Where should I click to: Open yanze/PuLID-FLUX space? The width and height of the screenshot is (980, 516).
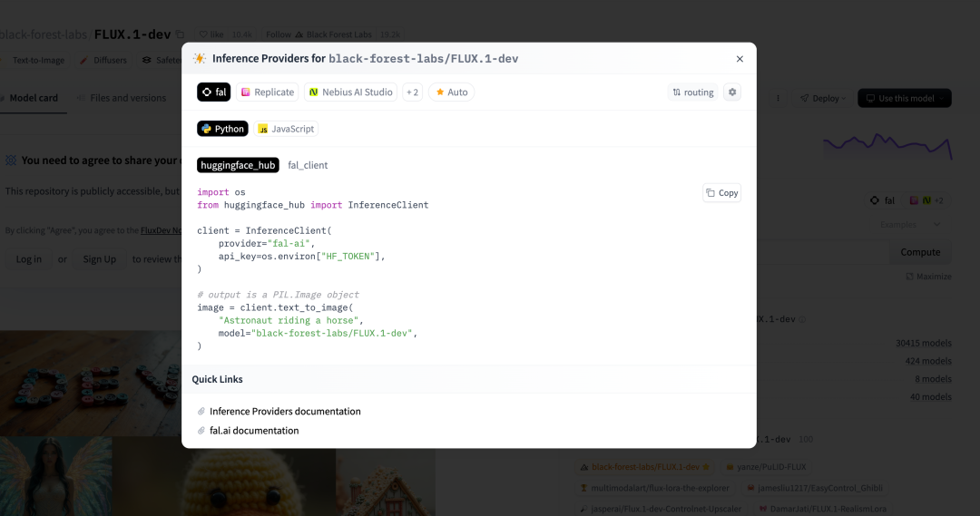766,467
